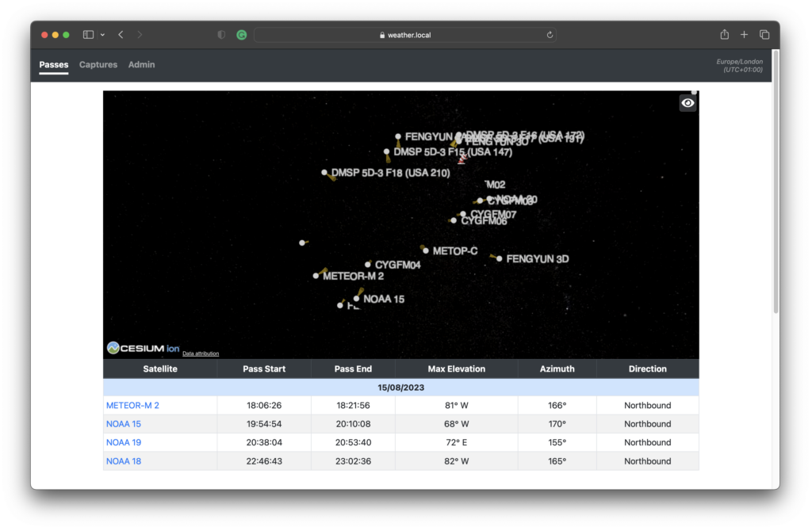
Task: Toggle the Safari sidebar panel
Action: 88,34
